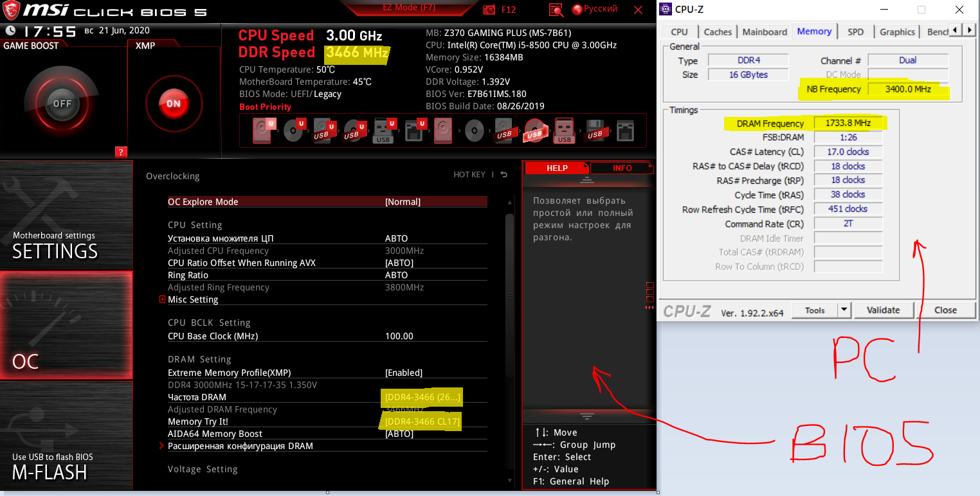Open the OC Explore Mode [Normal] option
This screenshot has width=980, height=496.
tap(327, 202)
